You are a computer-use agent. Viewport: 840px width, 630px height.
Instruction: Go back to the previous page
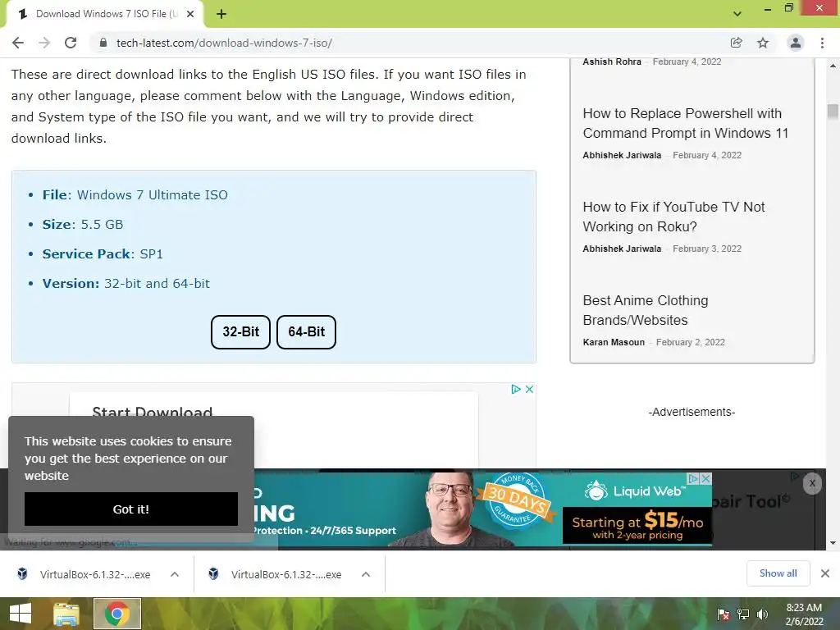(x=18, y=43)
